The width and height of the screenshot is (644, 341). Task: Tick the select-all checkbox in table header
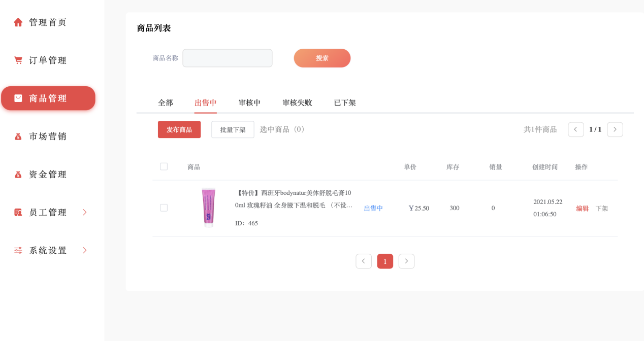pos(164,166)
